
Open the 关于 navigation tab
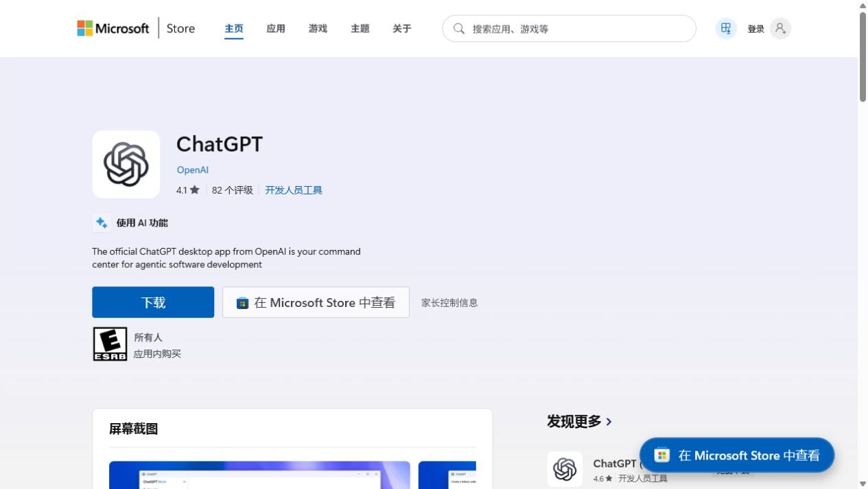click(x=402, y=29)
